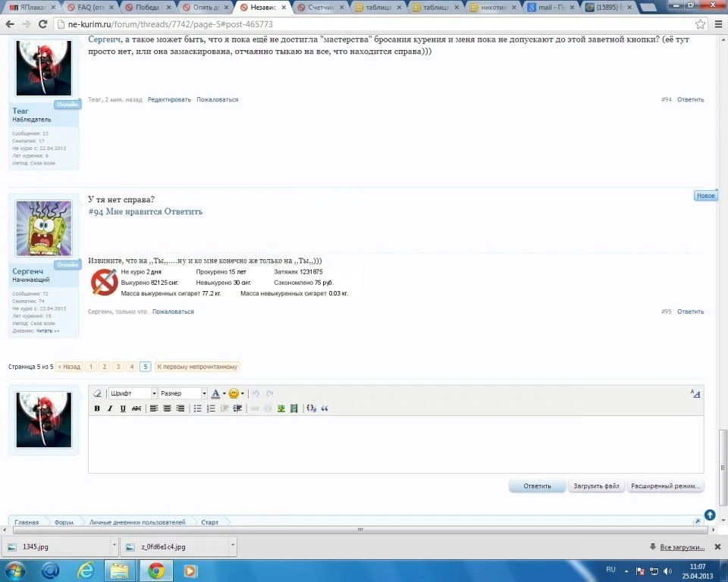Align text right in editor

point(180,408)
